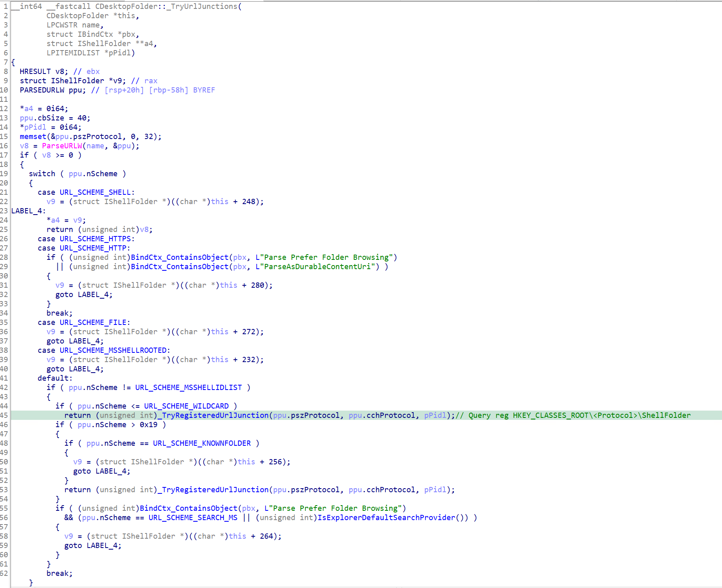Screen dimensions: 722x588
Task: Click the 0x19 hexadecimal constant
Action: point(149,425)
